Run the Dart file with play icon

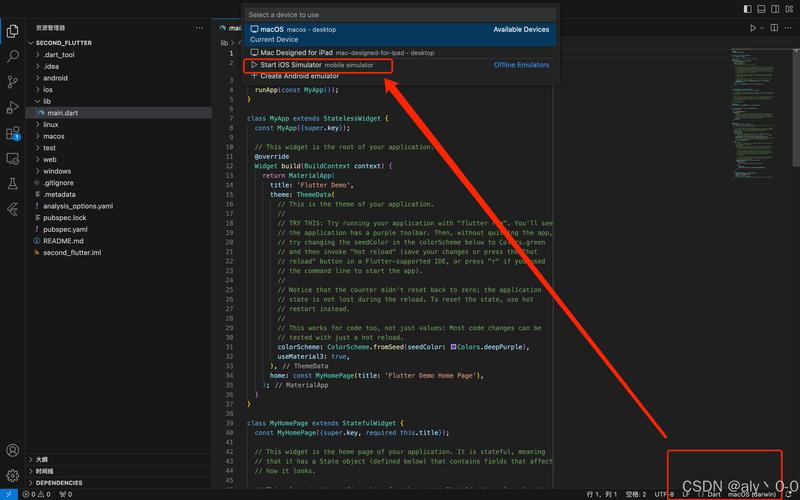point(752,28)
